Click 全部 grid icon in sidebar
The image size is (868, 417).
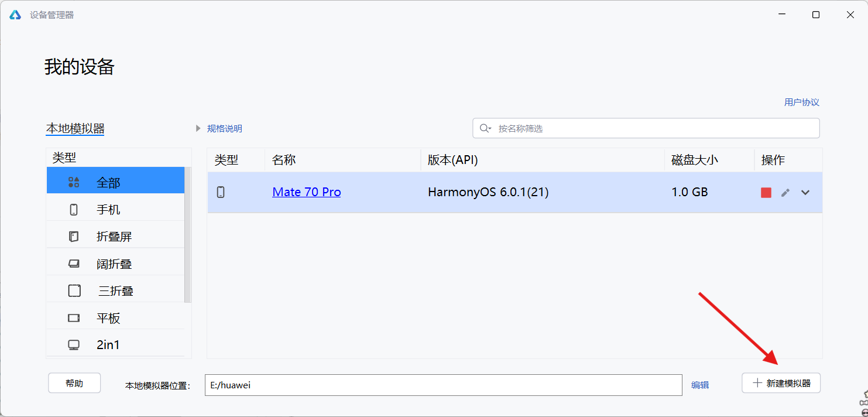click(x=74, y=183)
